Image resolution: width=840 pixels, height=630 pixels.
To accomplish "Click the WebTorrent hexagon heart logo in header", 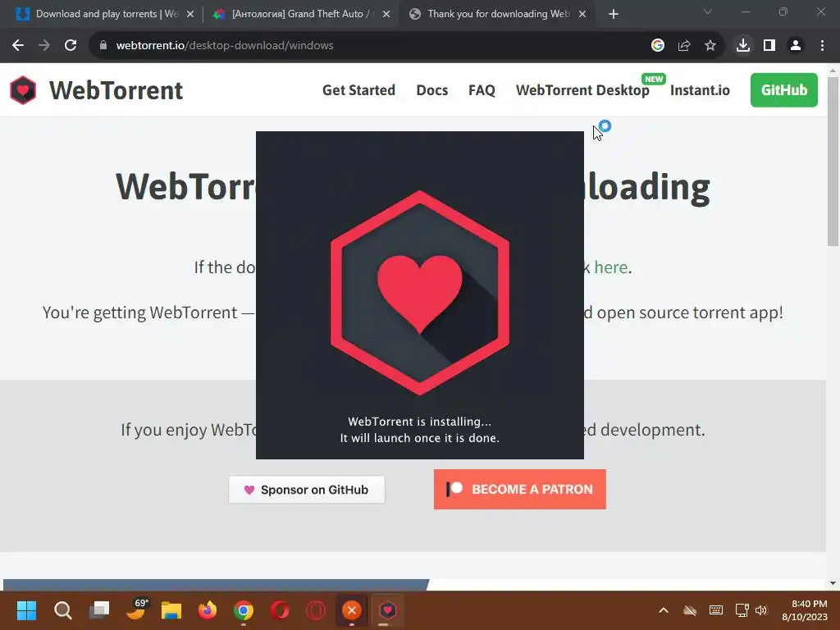I will (x=23, y=90).
